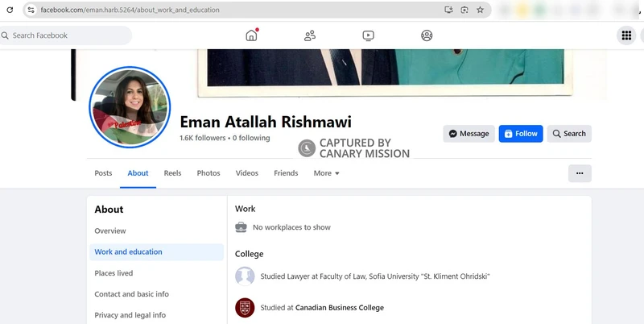The image size is (644, 324).
Task: Open the Friends icon in top navigation
Action: pyautogui.click(x=310, y=35)
